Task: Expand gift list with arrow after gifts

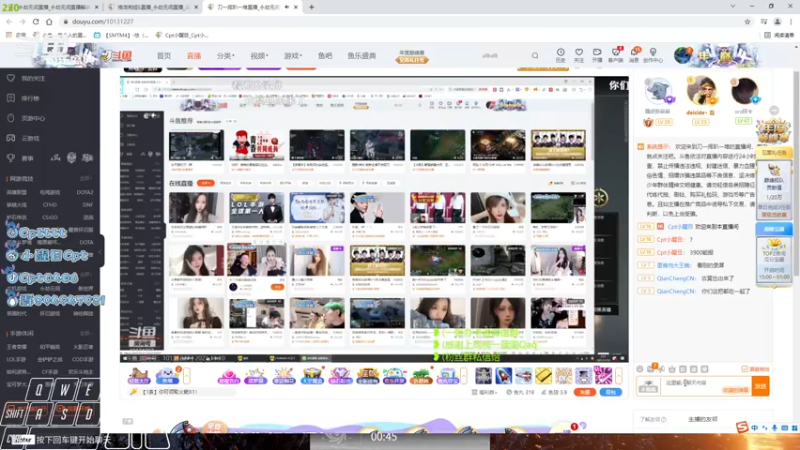Action: coord(619,376)
